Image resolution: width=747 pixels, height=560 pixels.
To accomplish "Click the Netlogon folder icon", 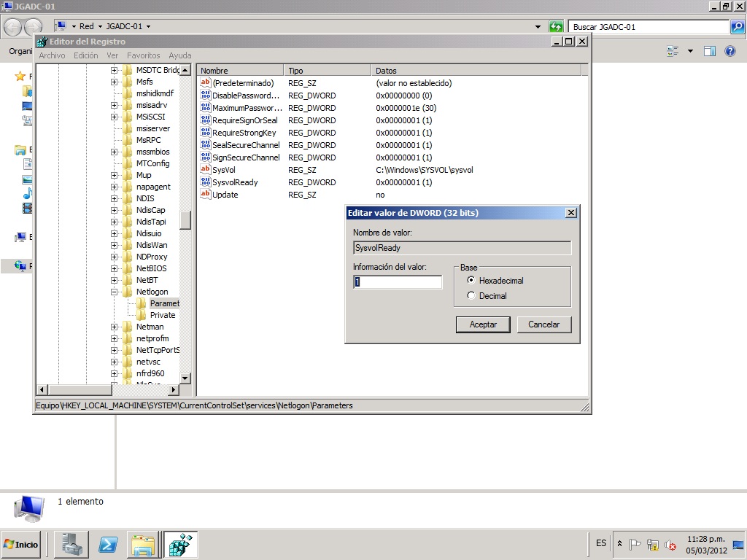I will pos(128,292).
